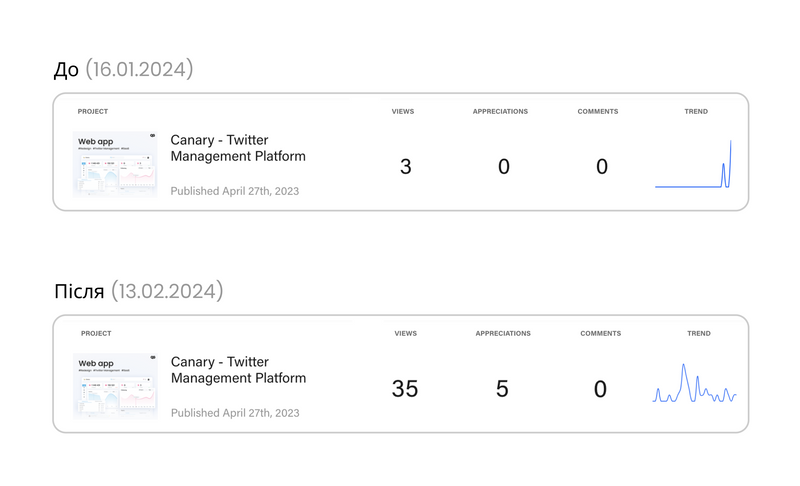The width and height of the screenshot is (800, 486).
Task: Click the appreciations count showing 5
Action: (x=502, y=389)
